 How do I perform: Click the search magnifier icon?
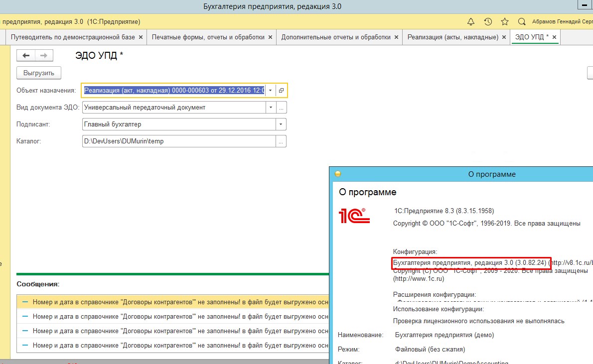(x=522, y=21)
